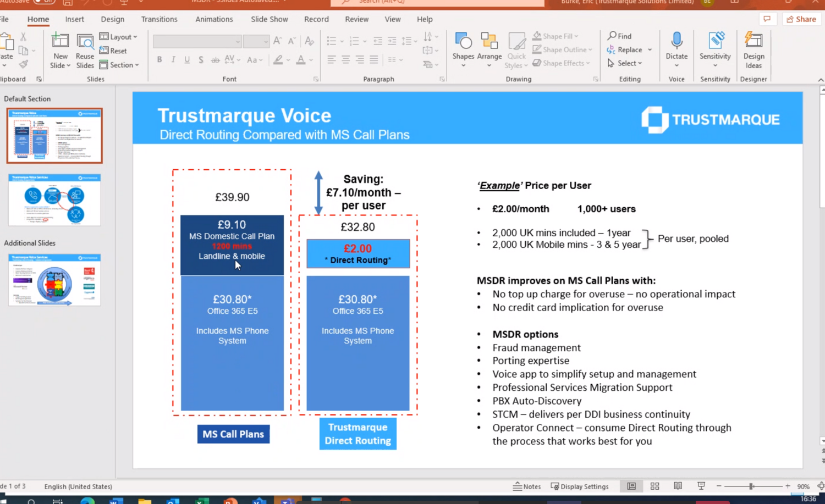Open the font name combo box

pyautogui.click(x=197, y=41)
